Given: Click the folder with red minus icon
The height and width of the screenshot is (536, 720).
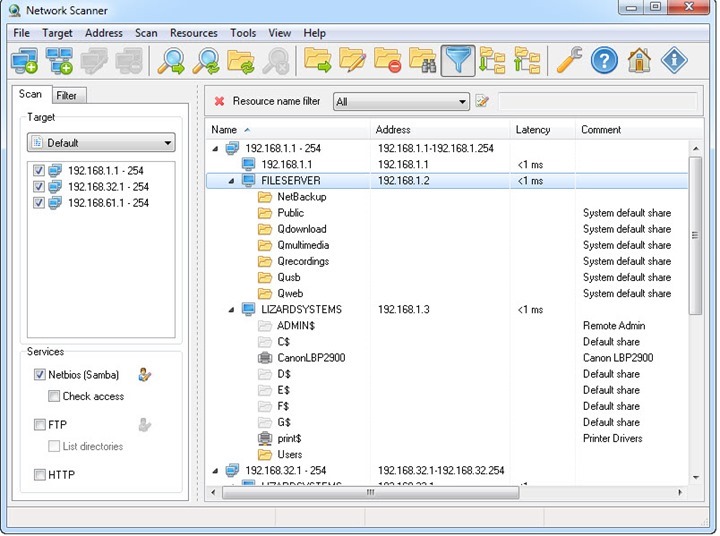Looking at the screenshot, I should (x=387, y=61).
